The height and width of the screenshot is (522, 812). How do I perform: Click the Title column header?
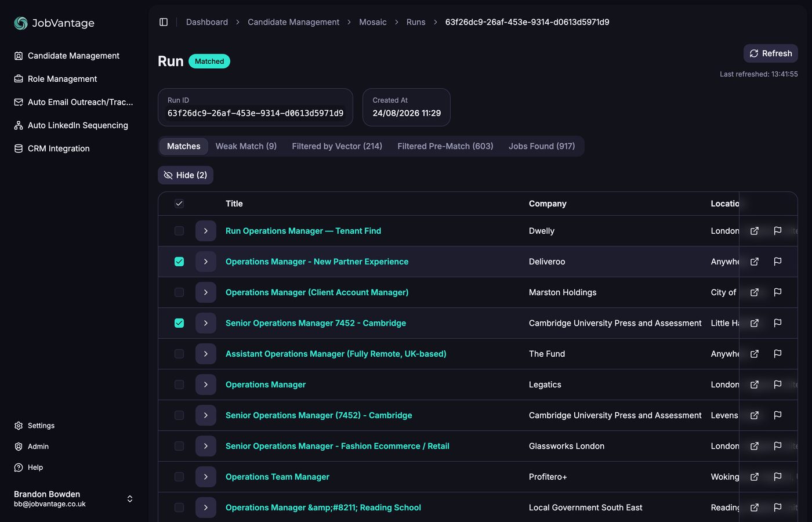pyautogui.click(x=234, y=204)
